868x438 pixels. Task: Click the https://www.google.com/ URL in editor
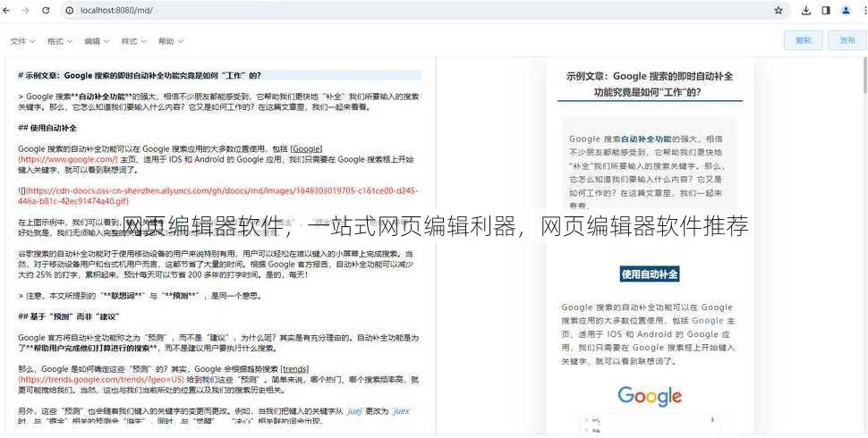tap(67, 160)
